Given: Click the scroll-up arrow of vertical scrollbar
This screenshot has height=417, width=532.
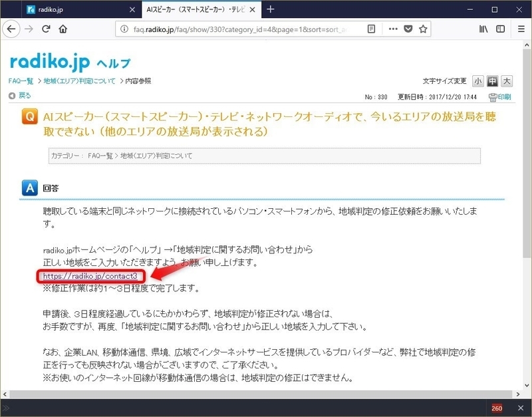Looking at the screenshot, I should pyautogui.click(x=527, y=45).
